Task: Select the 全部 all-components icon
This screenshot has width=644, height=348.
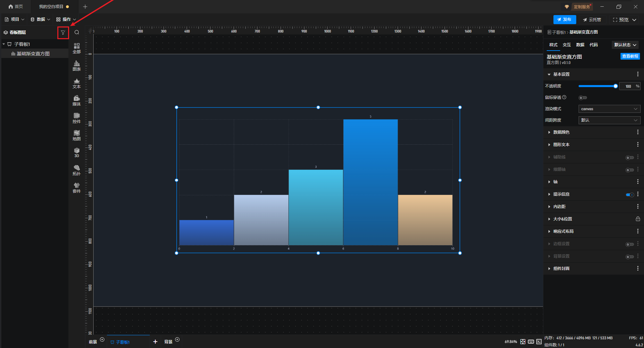Action: [x=77, y=48]
